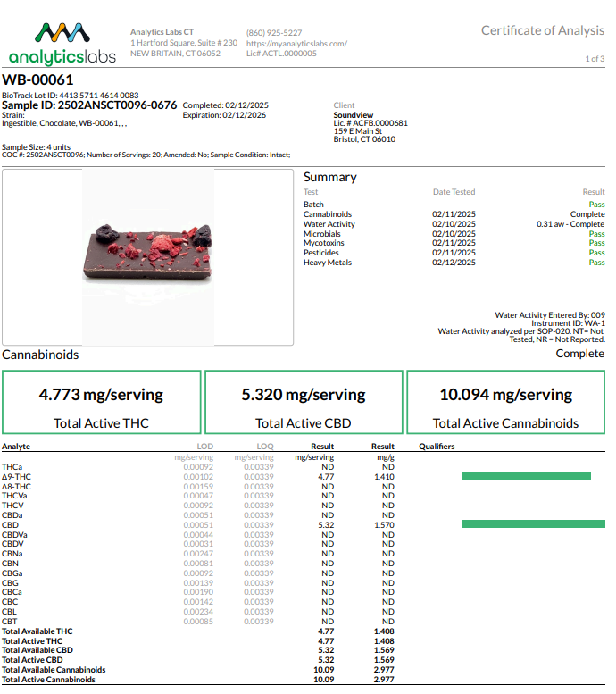
Task: Click the Water Activity result value
Action: point(570,224)
